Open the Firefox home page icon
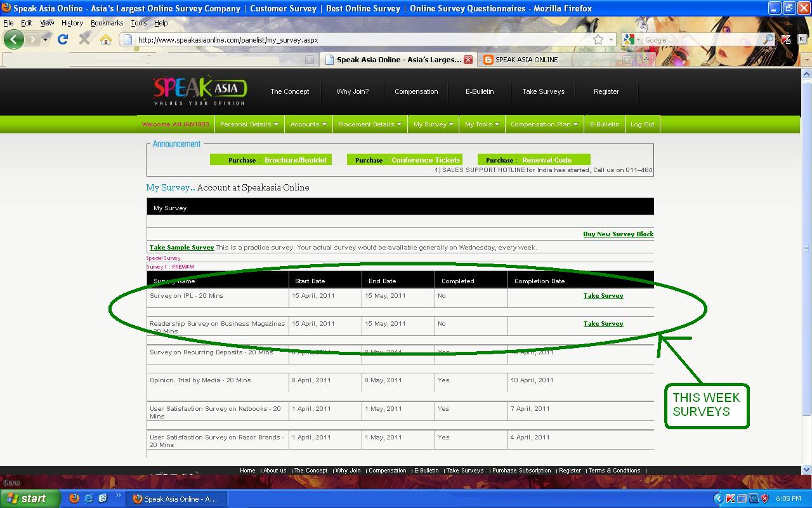 tap(106, 39)
